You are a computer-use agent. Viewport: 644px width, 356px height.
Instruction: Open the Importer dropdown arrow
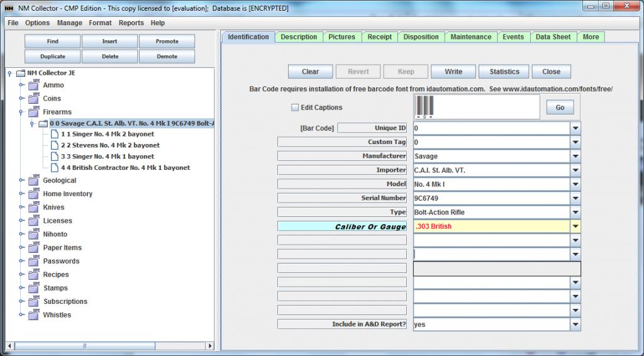tap(575, 170)
